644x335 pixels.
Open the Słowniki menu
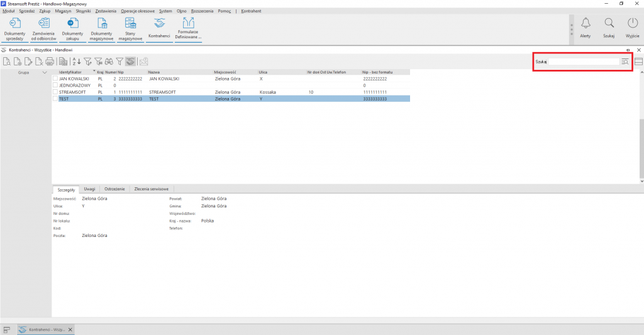[83, 11]
